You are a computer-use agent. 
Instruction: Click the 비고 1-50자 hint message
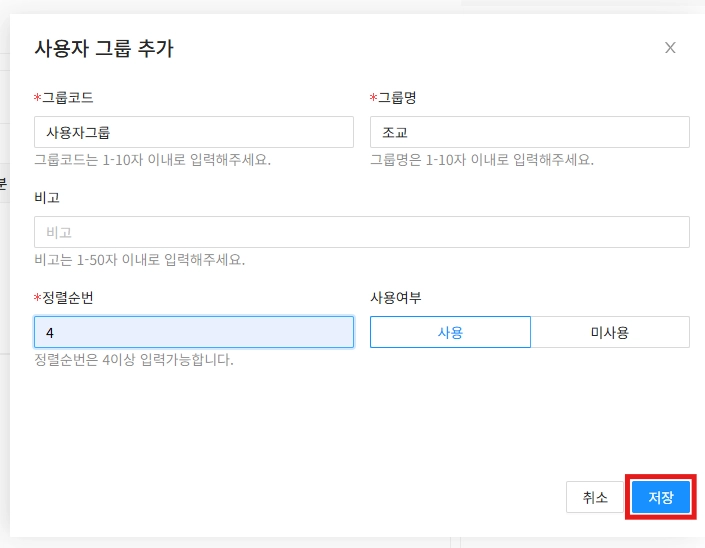[139, 260]
